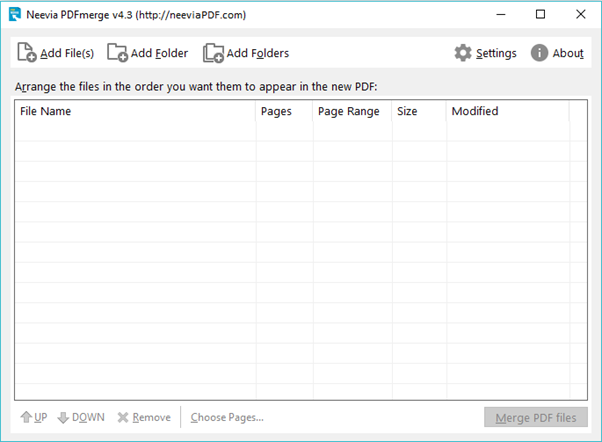Image resolution: width=602 pixels, height=442 pixels.
Task: Click the UP arrow button
Action: point(34,417)
